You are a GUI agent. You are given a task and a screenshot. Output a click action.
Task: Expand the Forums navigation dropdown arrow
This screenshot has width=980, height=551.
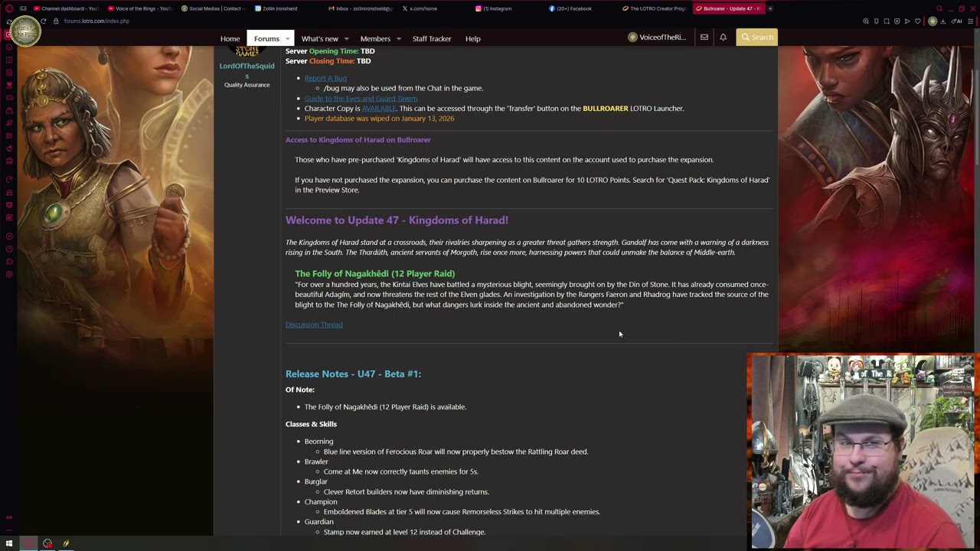pyautogui.click(x=288, y=38)
